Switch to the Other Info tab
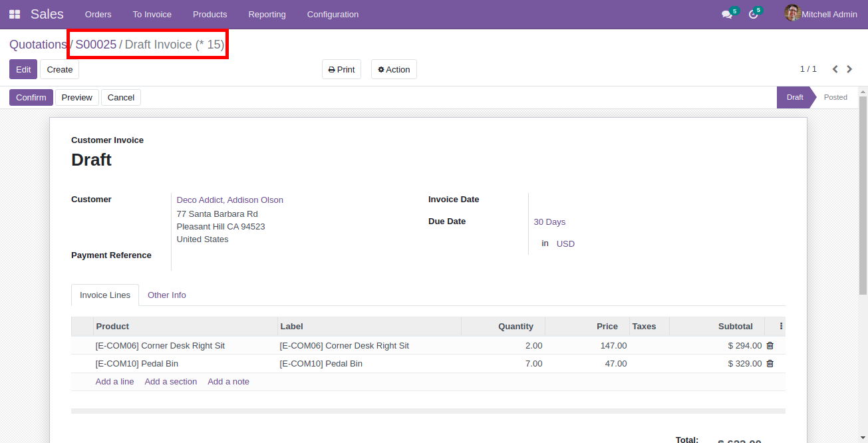Viewport: 868px width, 443px height. tap(166, 295)
